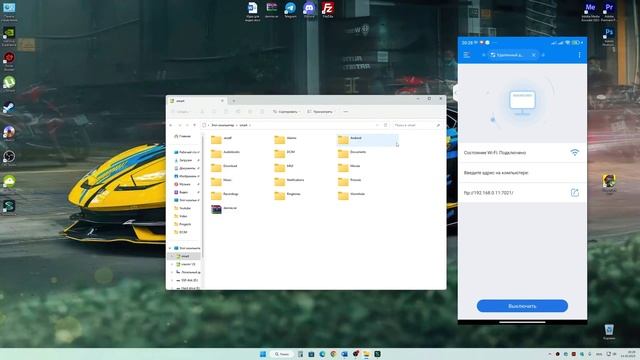Screen dimensions: 640x360
Task: Click the Cut icon in the Explorer toolbar
Action: 202,111
